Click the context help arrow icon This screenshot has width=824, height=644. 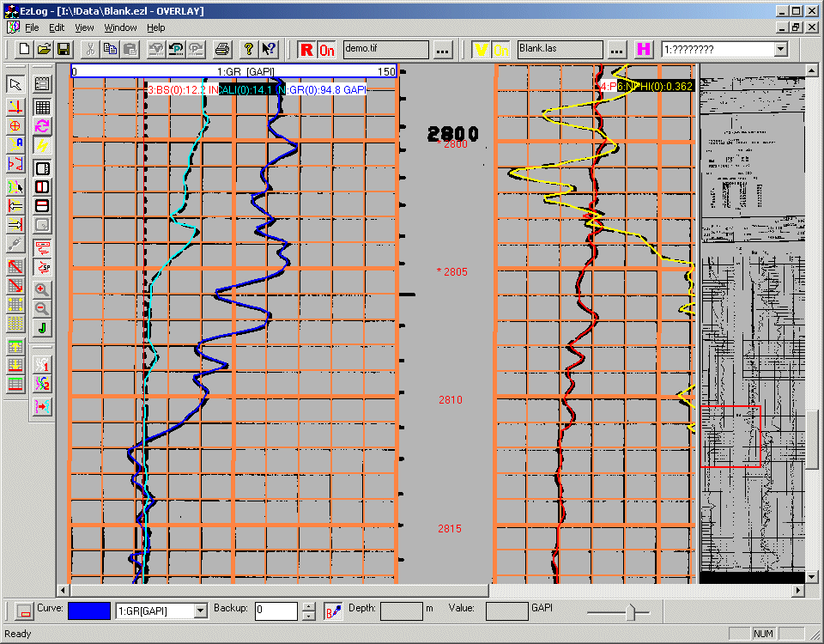pyautogui.click(x=269, y=49)
